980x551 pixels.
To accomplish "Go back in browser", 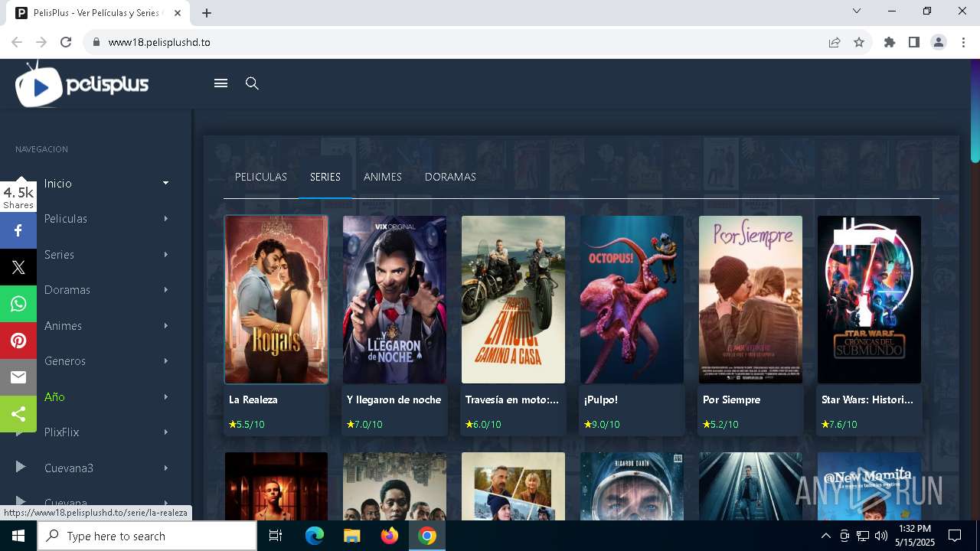I will [x=17, y=42].
